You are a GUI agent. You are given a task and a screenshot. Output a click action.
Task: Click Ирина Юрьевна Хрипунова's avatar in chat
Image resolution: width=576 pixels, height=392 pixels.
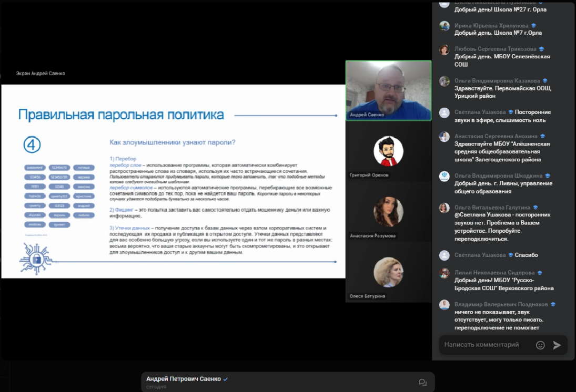click(444, 26)
